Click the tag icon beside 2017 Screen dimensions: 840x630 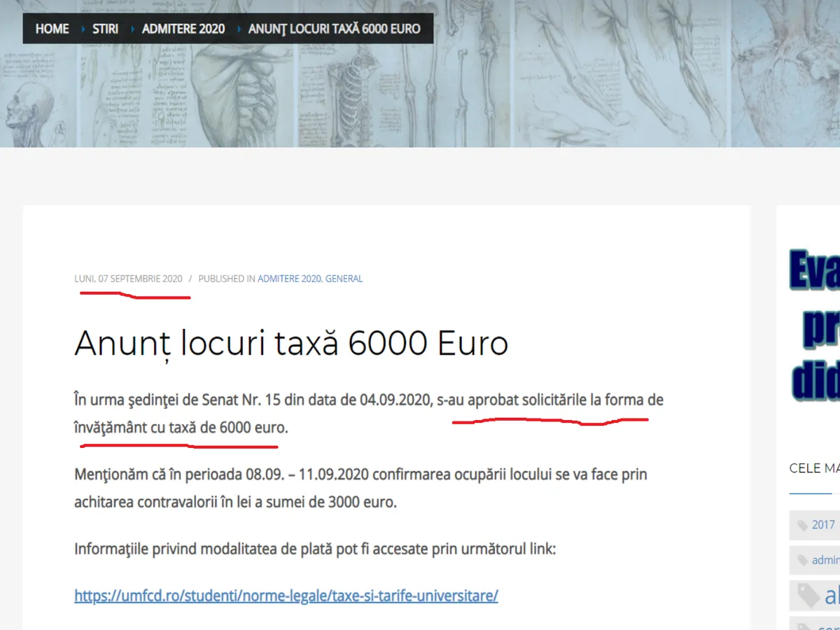click(802, 526)
